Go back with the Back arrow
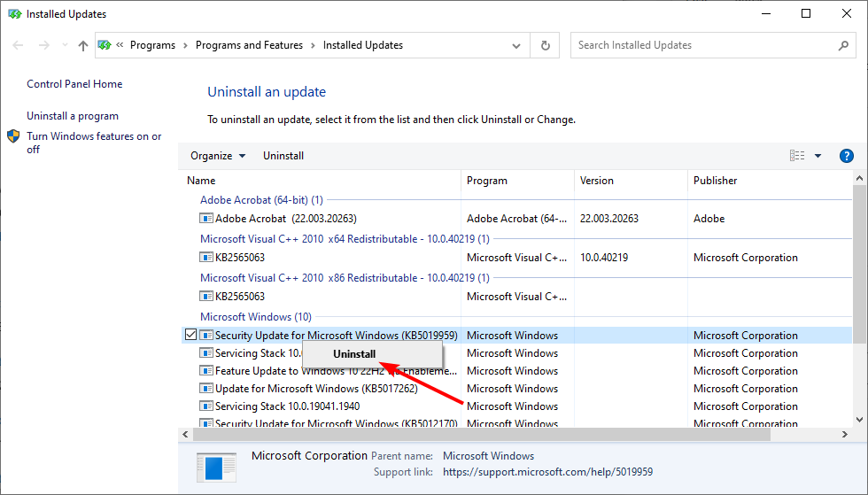The height and width of the screenshot is (495, 868). (x=18, y=45)
